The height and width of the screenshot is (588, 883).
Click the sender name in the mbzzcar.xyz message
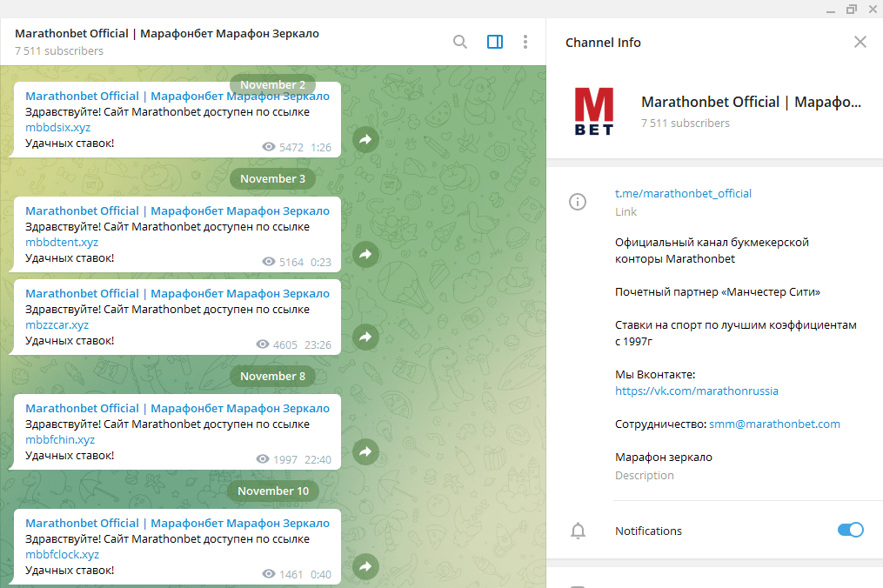pos(177,294)
